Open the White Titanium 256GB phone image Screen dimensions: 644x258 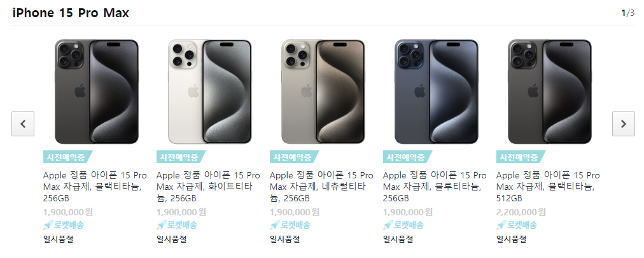point(210,92)
